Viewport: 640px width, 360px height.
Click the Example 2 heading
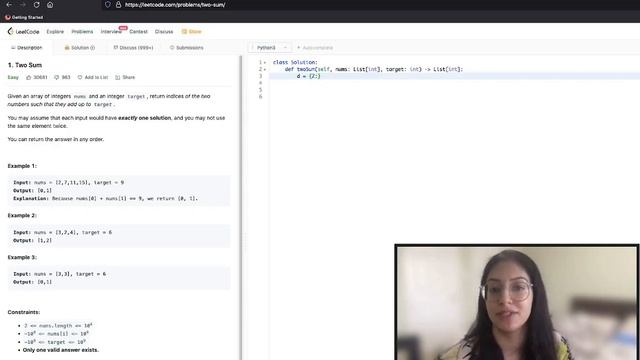(22, 215)
